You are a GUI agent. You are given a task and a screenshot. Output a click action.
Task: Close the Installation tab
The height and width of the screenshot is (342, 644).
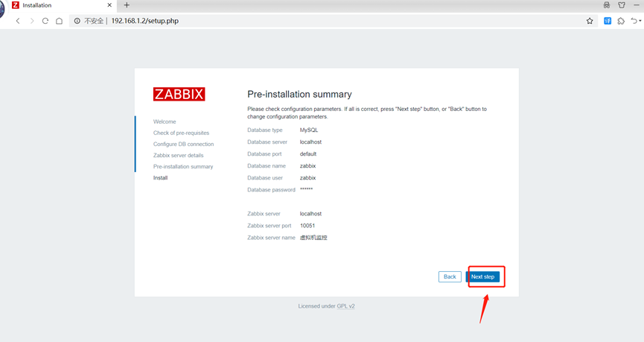[109, 5]
